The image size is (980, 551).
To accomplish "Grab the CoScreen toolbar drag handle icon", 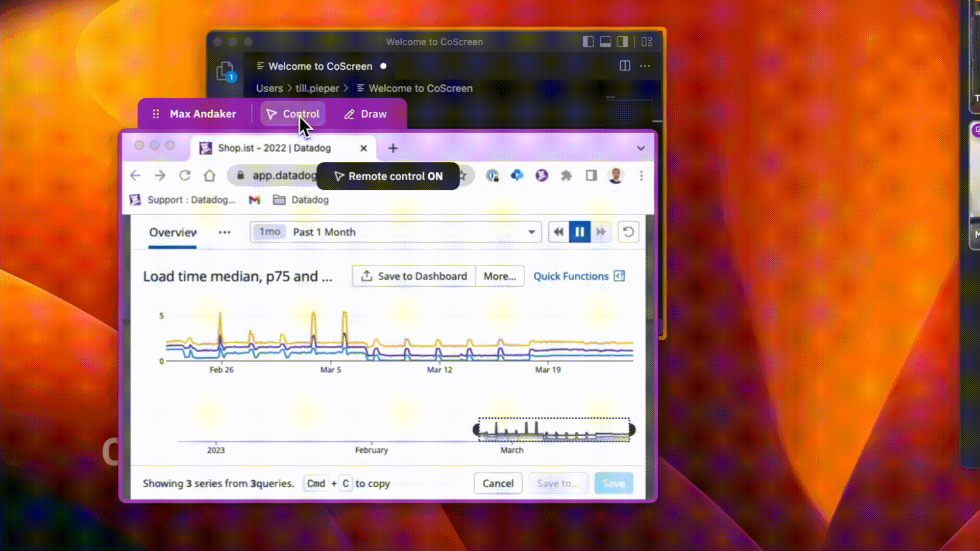I will point(156,114).
